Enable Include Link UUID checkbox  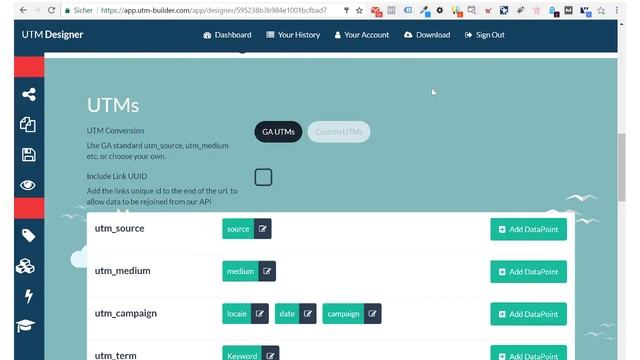click(263, 177)
